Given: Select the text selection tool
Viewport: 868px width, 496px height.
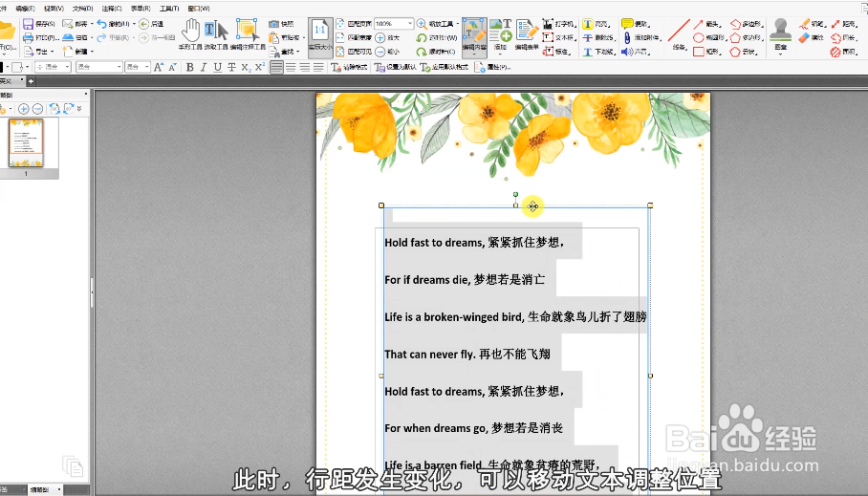Looking at the screenshot, I should [x=216, y=34].
